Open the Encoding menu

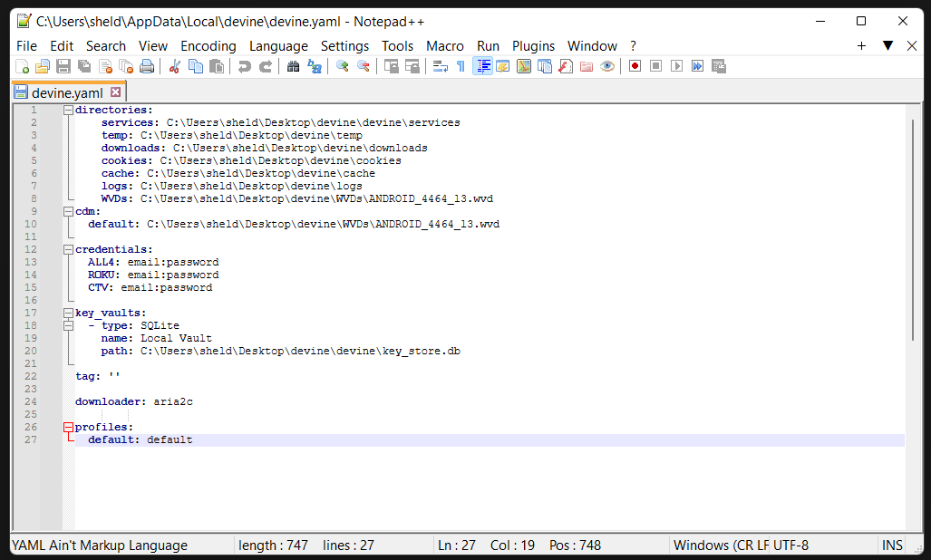pyautogui.click(x=209, y=45)
